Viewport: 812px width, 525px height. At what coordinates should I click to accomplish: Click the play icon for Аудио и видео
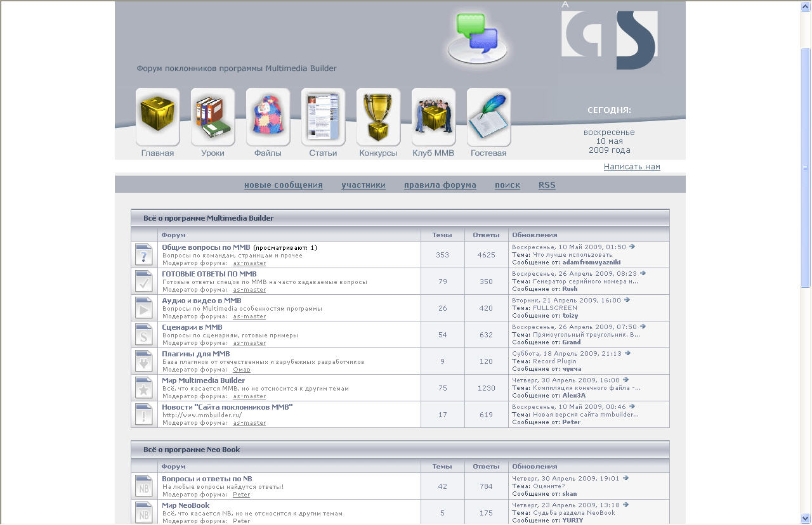pos(144,308)
